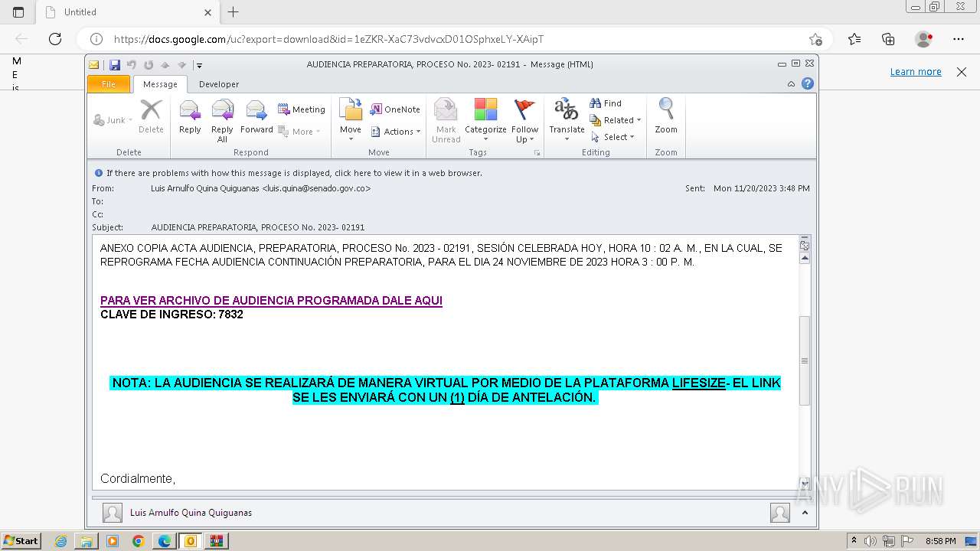Image resolution: width=980 pixels, height=551 pixels.
Task: Open WinRAR from the taskbar
Action: [x=217, y=541]
